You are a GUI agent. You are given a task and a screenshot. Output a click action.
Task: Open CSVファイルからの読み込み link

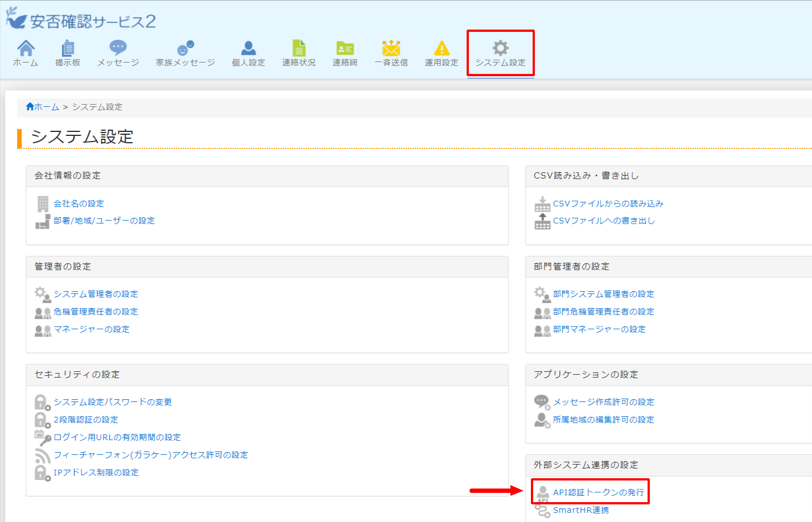coord(608,204)
